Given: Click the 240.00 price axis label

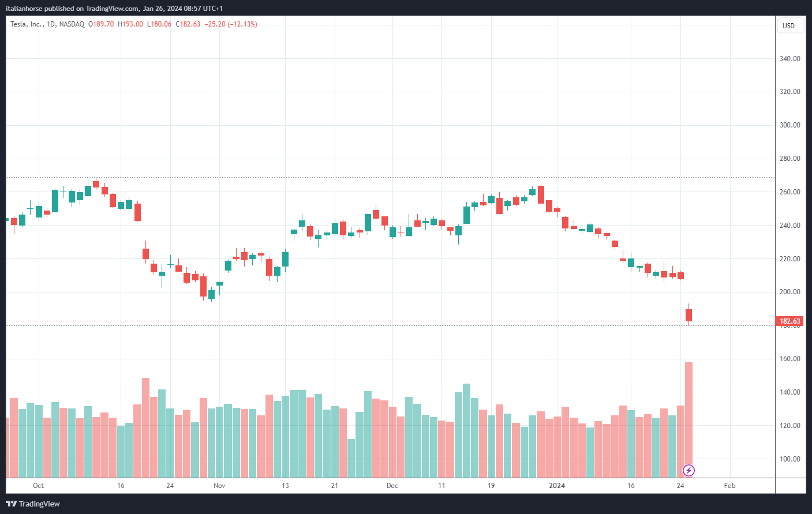Looking at the screenshot, I should click(790, 226).
